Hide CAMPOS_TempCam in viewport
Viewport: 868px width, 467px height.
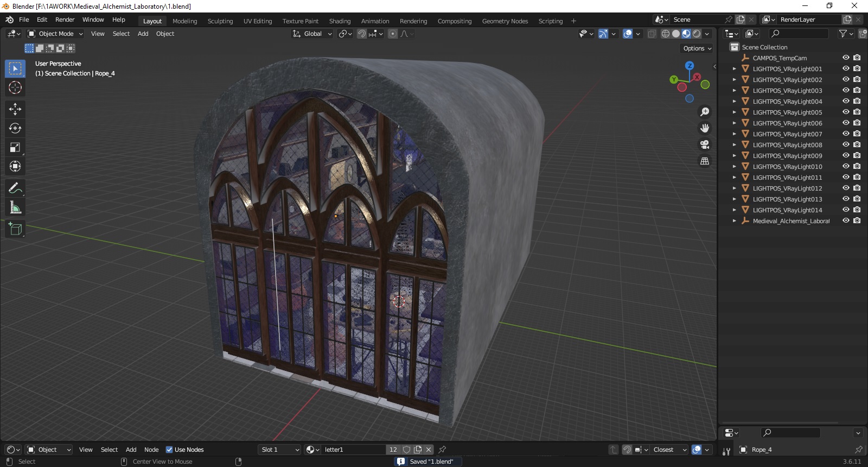[846, 58]
